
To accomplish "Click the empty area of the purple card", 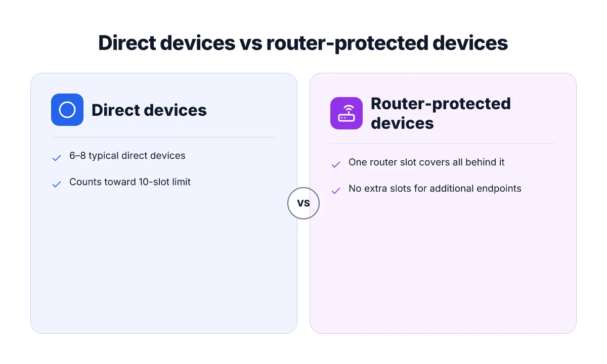I will tap(443, 268).
